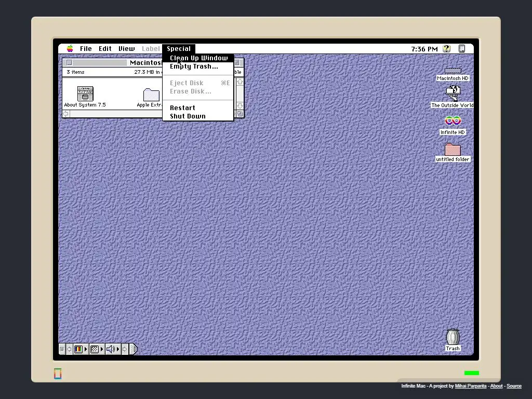The image size is (532, 399).
Task: Click the Infinite Mac logo icon
Action: click(58, 374)
